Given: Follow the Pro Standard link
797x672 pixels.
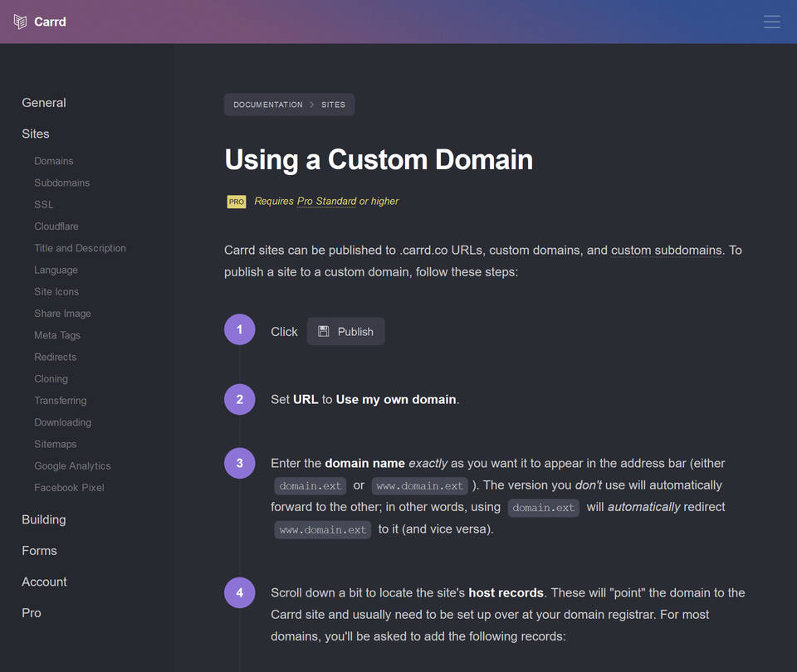Looking at the screenshot, I should pyautogui.click(x=326, y=201).
